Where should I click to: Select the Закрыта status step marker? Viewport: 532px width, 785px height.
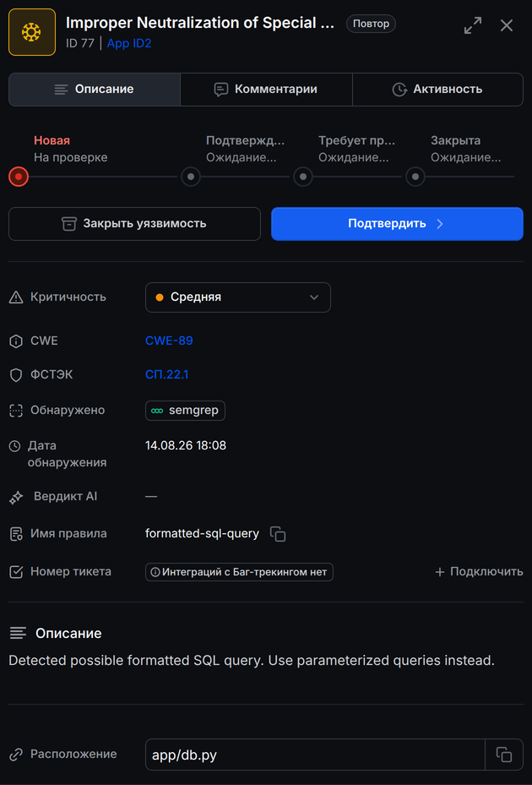415,177
